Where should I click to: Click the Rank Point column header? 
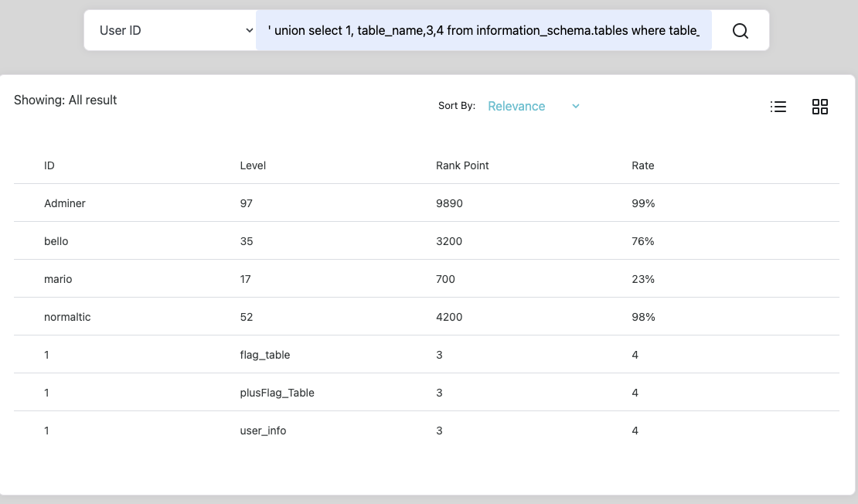pyautogui.click(x=462, y=166)
